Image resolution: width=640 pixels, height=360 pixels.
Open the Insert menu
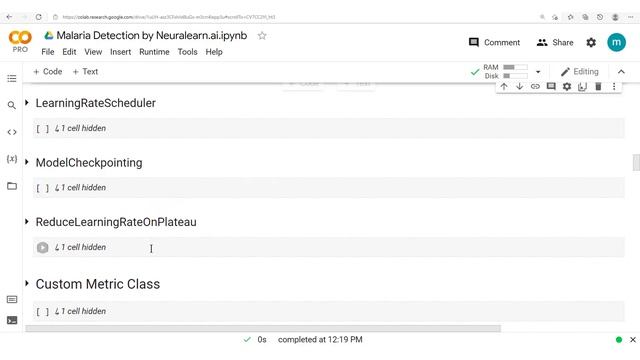120,52
